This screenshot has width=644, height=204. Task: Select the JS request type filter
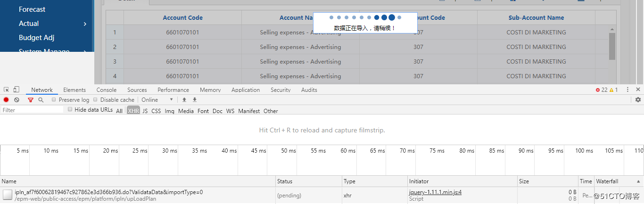145,111
